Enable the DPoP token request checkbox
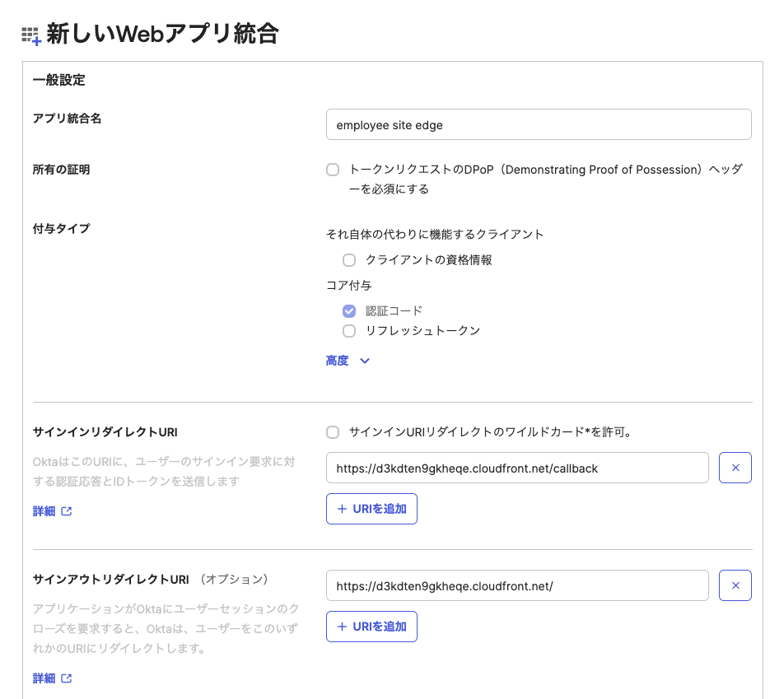This screenshot has height=699, width=784. click(x=333, y=170)
